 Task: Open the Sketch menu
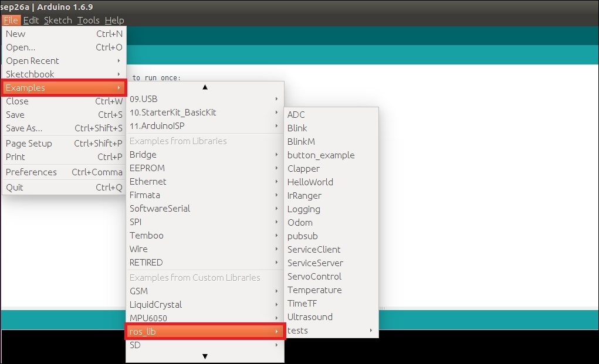[x=57, y=20]
